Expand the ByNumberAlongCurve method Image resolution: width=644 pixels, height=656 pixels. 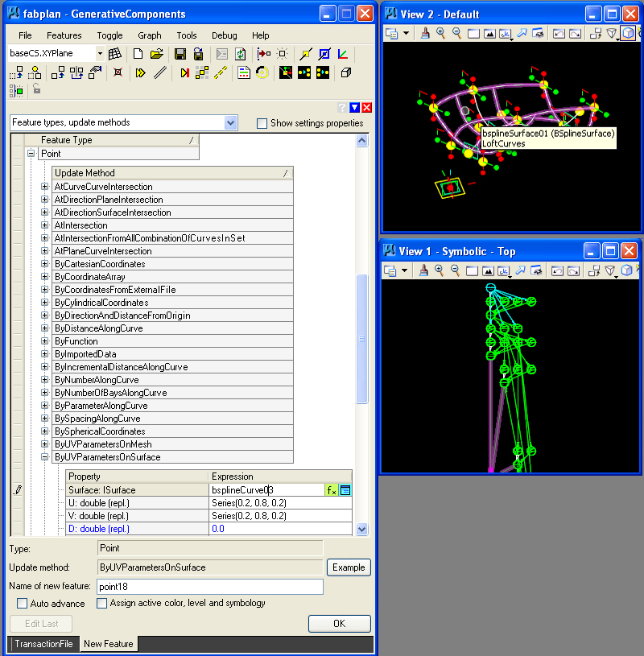[45, 379]
